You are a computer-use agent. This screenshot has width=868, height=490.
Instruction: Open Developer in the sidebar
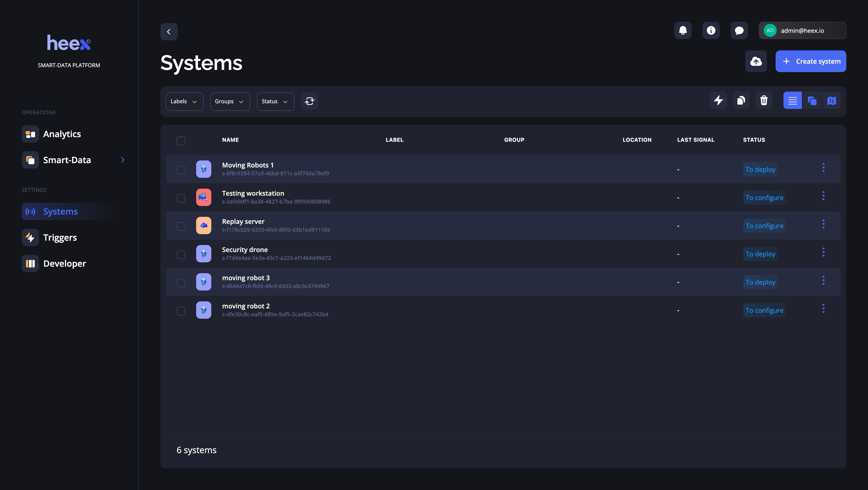[65, 263]
